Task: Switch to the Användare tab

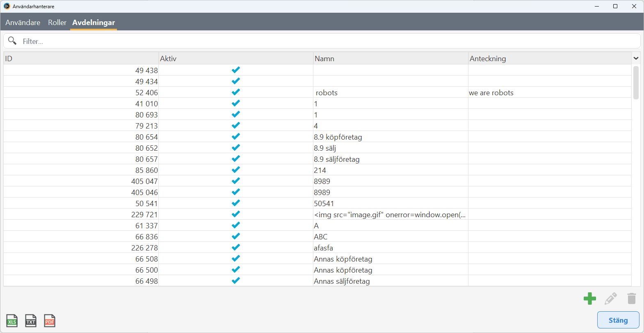Action: pos(23,23)
